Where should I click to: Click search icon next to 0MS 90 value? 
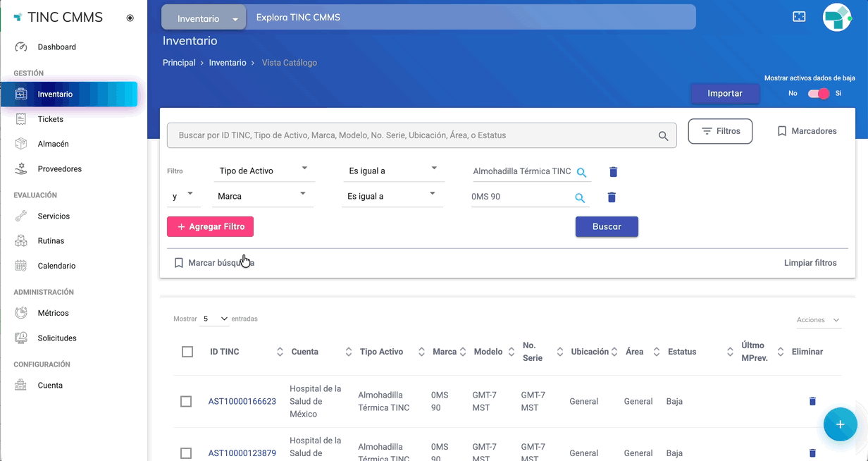tap(580, 198)
